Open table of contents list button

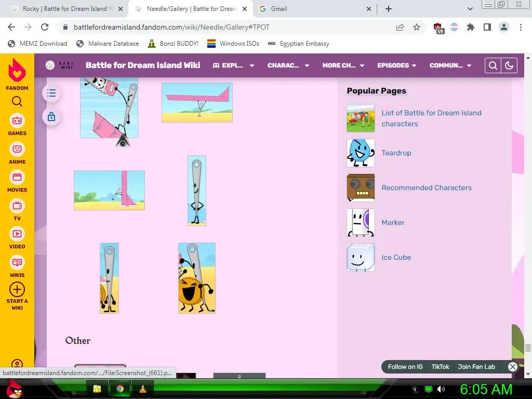(51, 93)
